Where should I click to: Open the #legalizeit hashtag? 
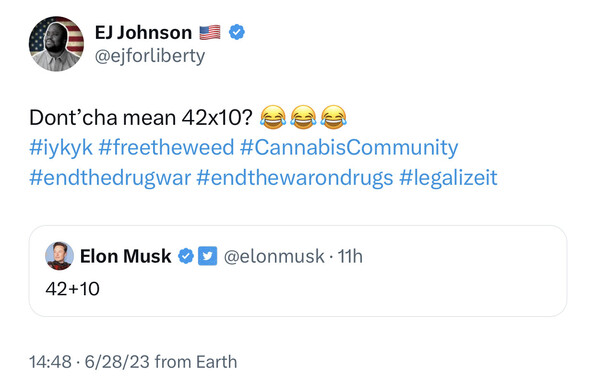(448, 178)
